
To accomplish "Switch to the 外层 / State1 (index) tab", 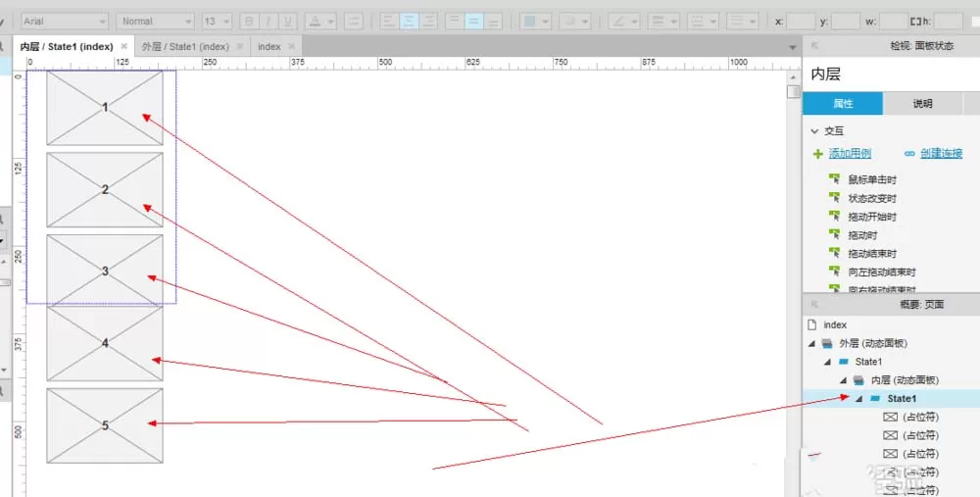I will [185, 46].
